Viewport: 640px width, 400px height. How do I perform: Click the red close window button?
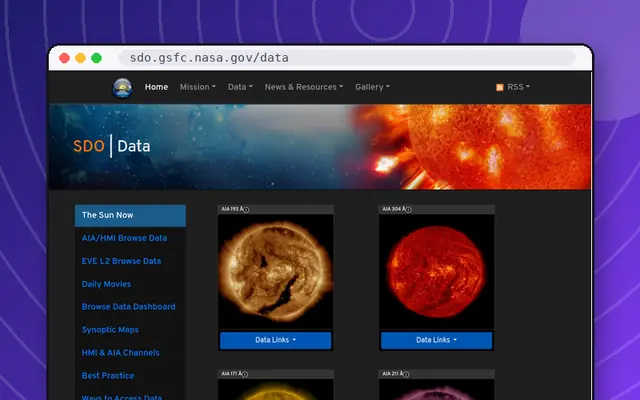(64, 58)
